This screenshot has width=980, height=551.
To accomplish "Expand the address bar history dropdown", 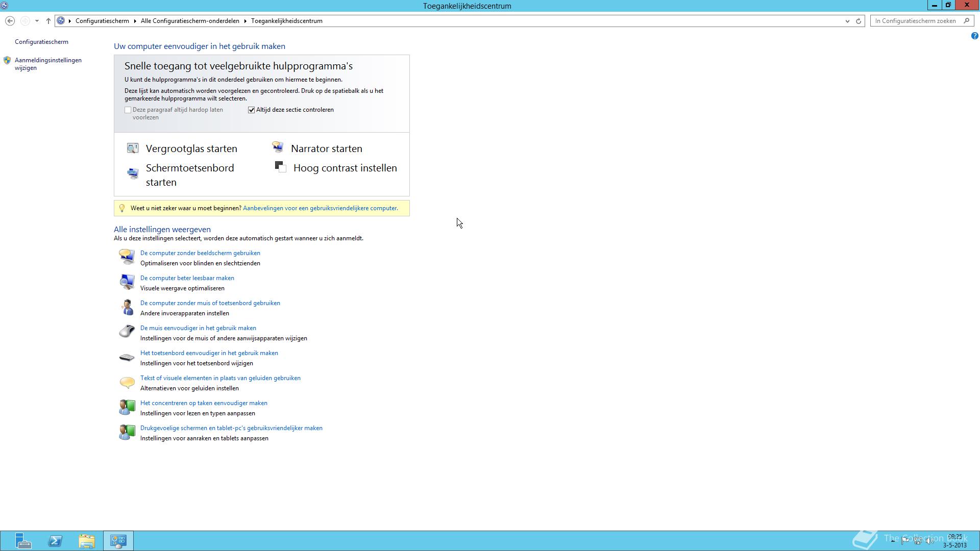I will click(x=847, y=21).
